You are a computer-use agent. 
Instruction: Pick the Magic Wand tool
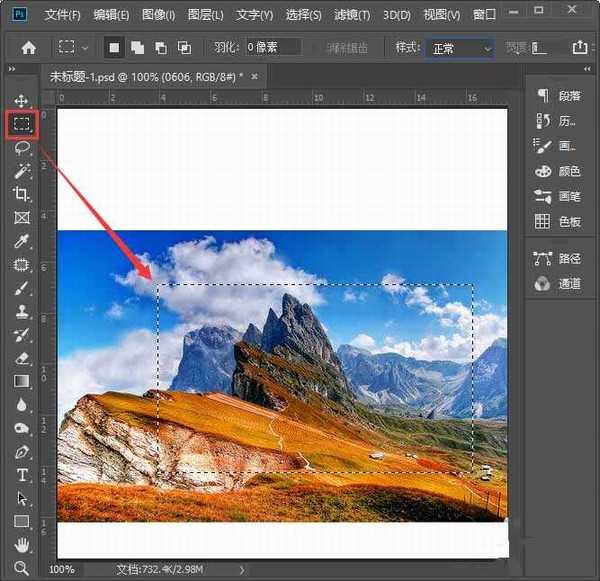click(x=21, y=171)
